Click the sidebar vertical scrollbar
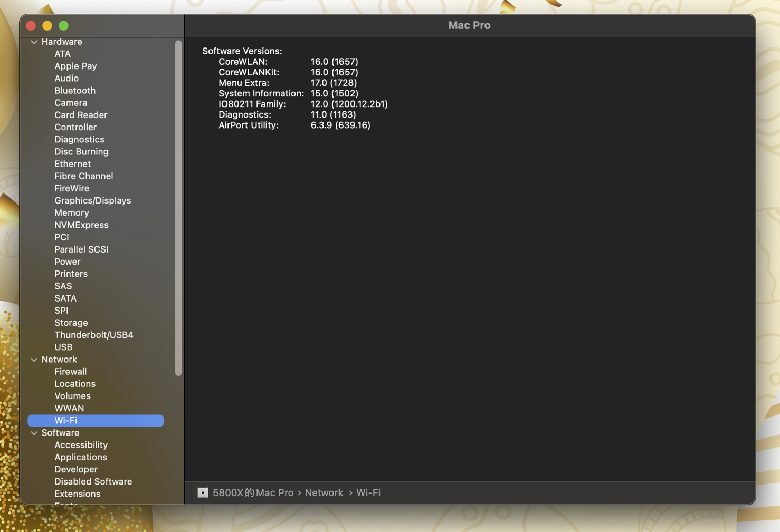Image resolution: width=780 pixels, height=532 pixels. pos(178,208)
